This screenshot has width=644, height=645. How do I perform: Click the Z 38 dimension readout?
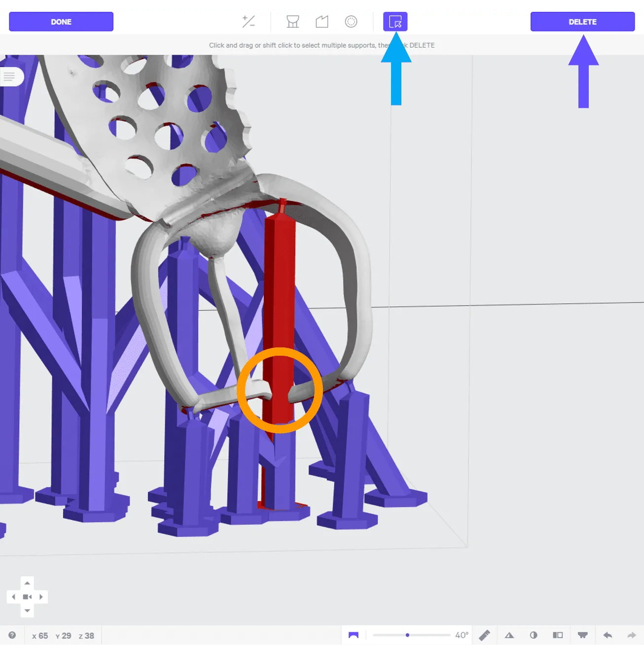tap(86, 636)
